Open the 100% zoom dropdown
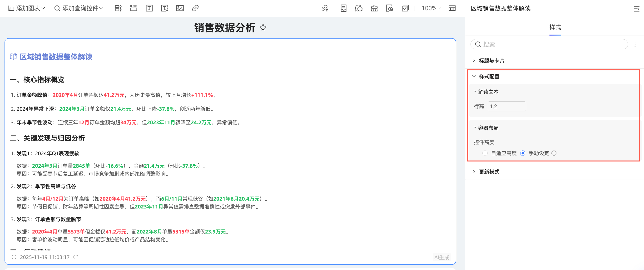The height and width of the screenshot is (270, 644). coord(431,8)
